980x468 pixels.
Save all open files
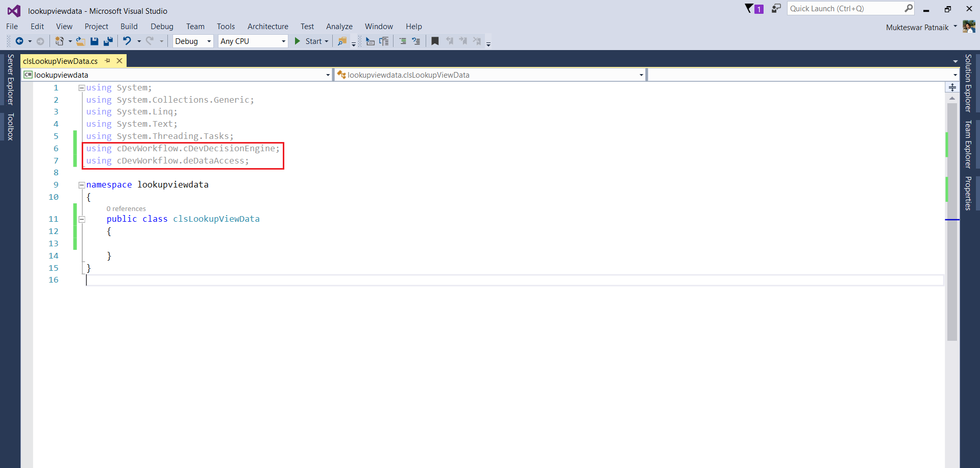coord(108,41)
